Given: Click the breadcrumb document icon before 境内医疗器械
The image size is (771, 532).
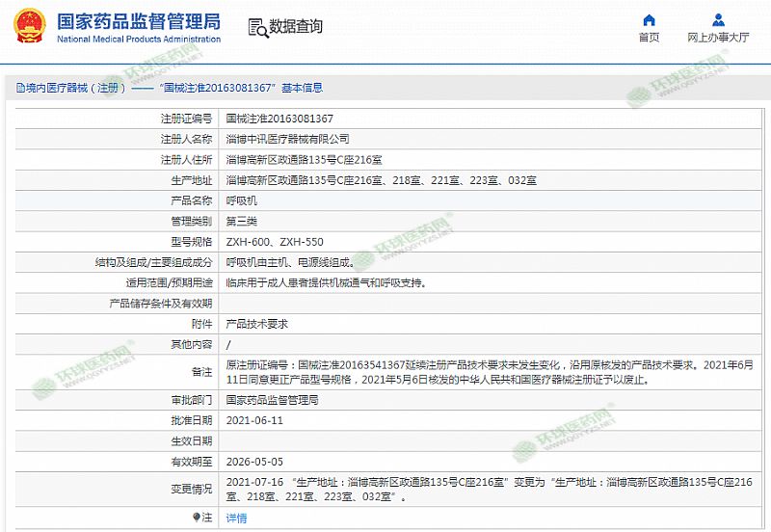Looking at the screenshot, I should pos(19,88).
